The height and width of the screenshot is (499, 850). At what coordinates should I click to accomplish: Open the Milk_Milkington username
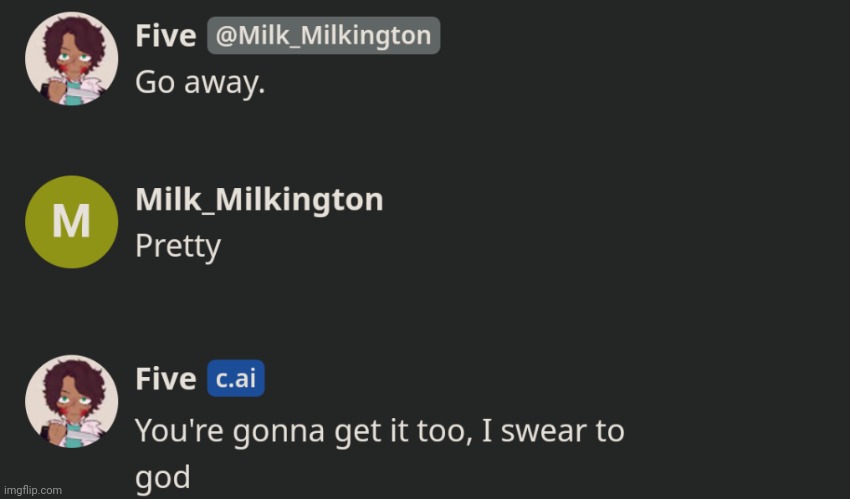[259, 199]
